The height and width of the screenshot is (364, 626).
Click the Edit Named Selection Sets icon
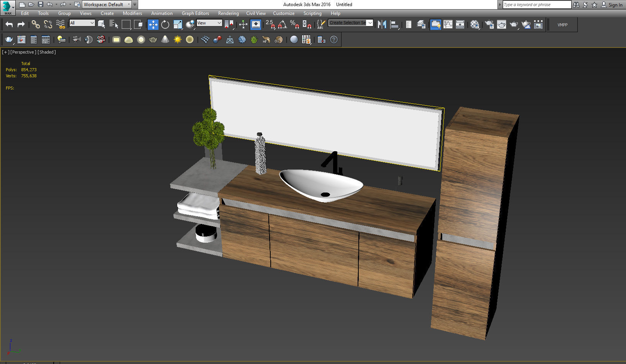(321, 24)
